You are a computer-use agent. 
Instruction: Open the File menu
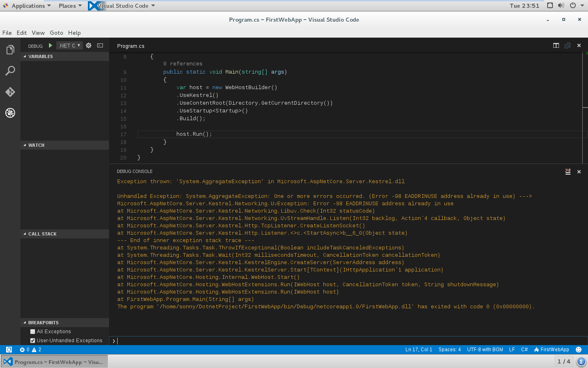click(x=7, y=33)
